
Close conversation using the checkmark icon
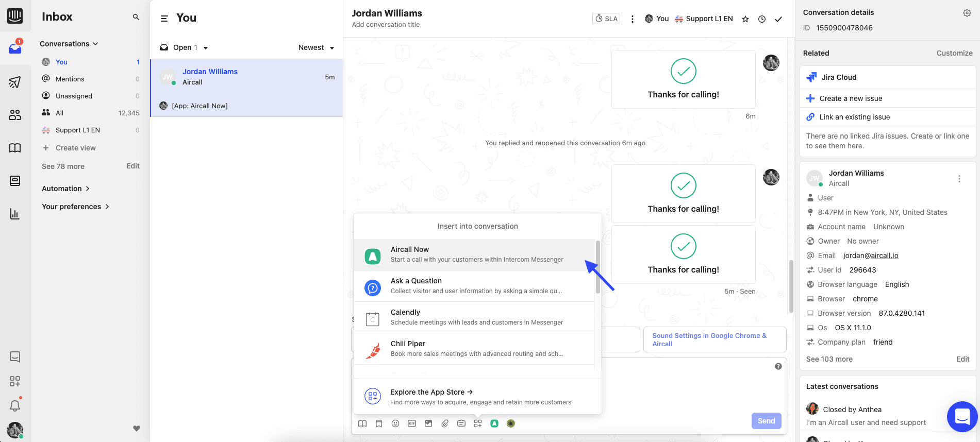[x=778, y=19]
